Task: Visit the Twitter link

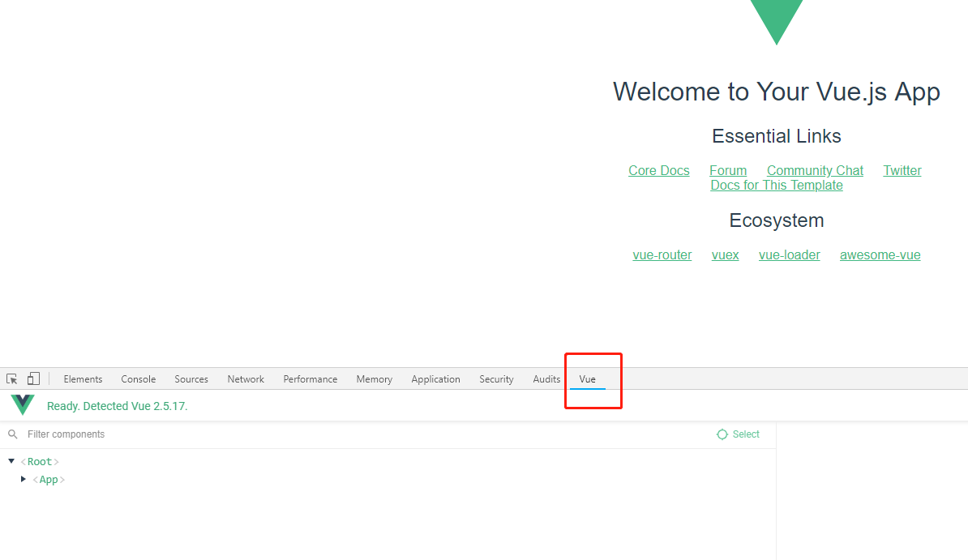Action: pyautogui.click(x=902, y=170)
